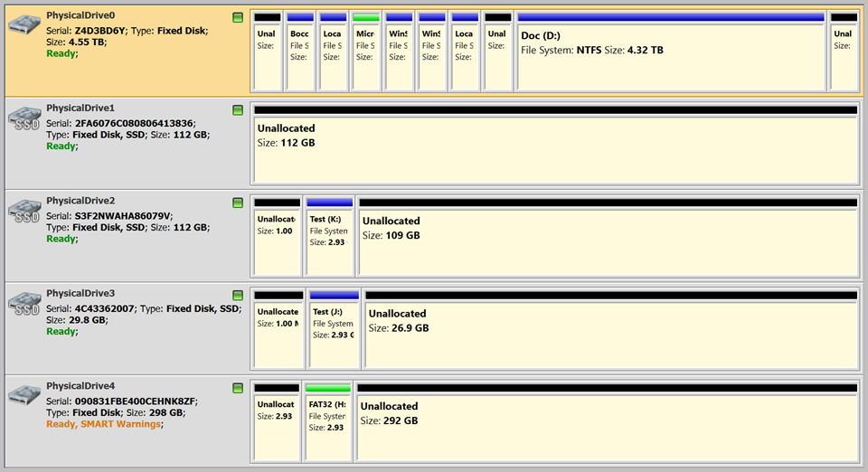This screenshot has width=868, height=472.
Task: Click the PhysicalDrive3 SSD icon
Action: coord(24,304)
